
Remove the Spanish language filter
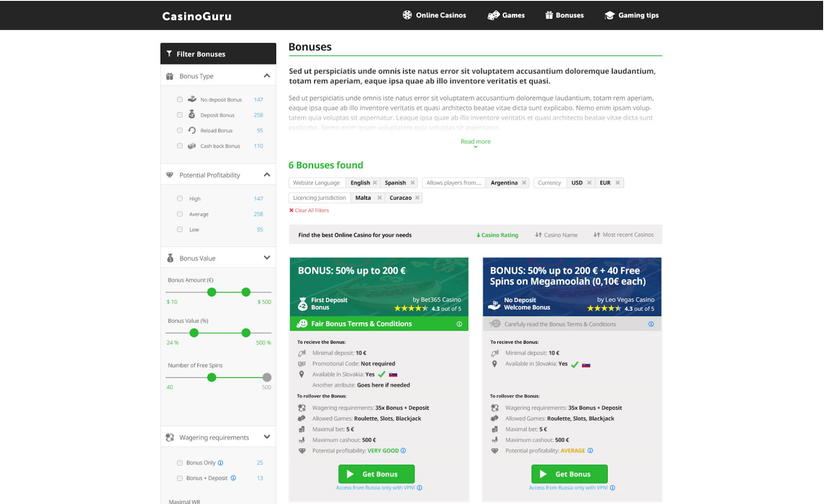tap(413, 183)
